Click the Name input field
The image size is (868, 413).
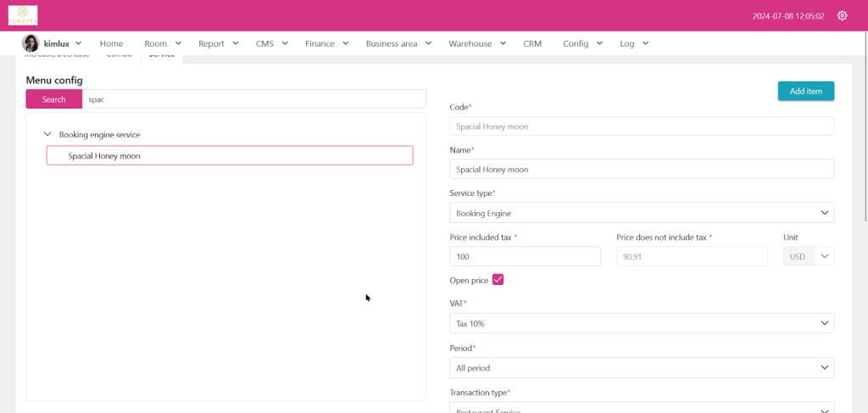(x=641, y=169)
